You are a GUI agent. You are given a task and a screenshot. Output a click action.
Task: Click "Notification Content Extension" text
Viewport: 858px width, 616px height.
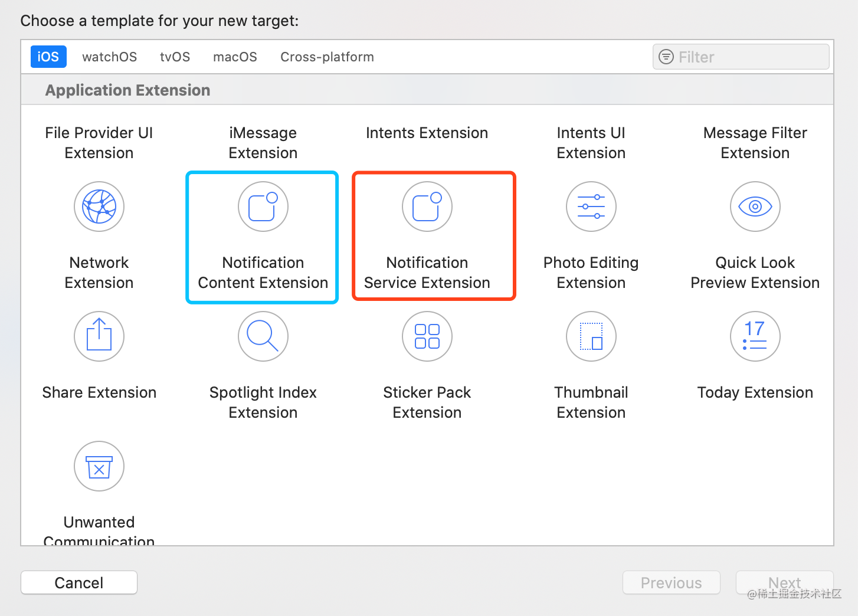click(263, 273)
